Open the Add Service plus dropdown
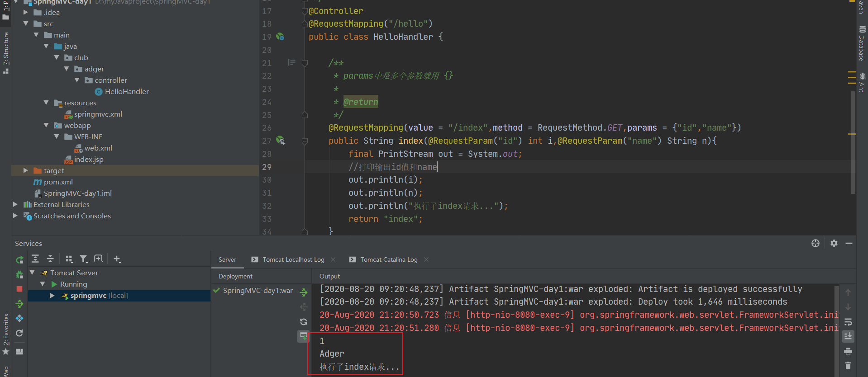Screen dimensions: 868x377 click(x=117, y=259)
